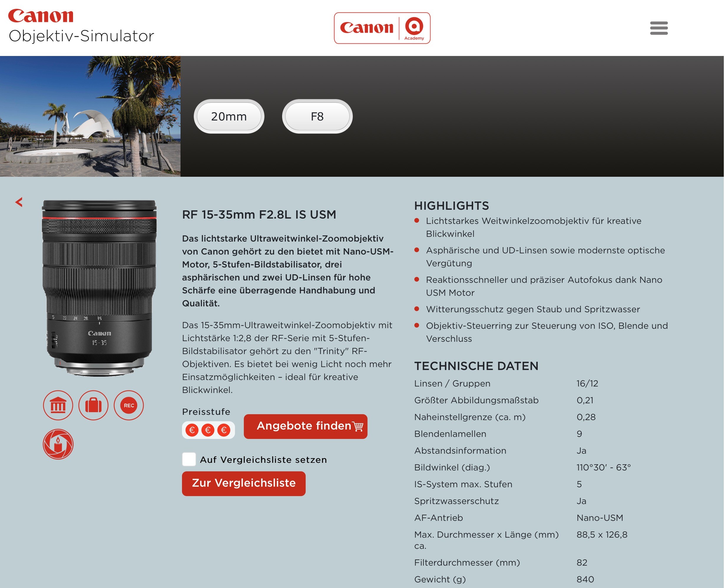The width and height of the screenshot is (725, 588).
Task: Click the low-light candle aperture icon
Action: click(58, 444)
